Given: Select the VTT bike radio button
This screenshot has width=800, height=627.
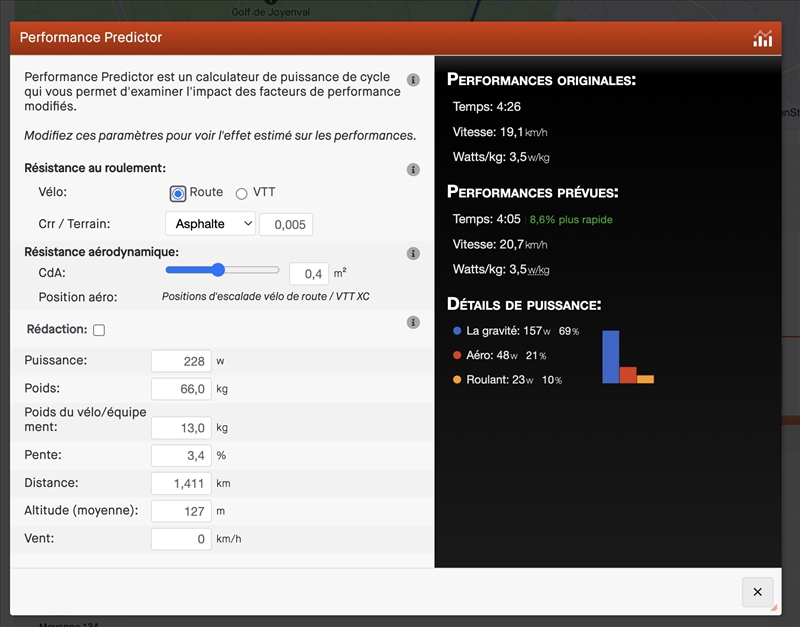Looking at the screenshot, I should coord(241,193).
